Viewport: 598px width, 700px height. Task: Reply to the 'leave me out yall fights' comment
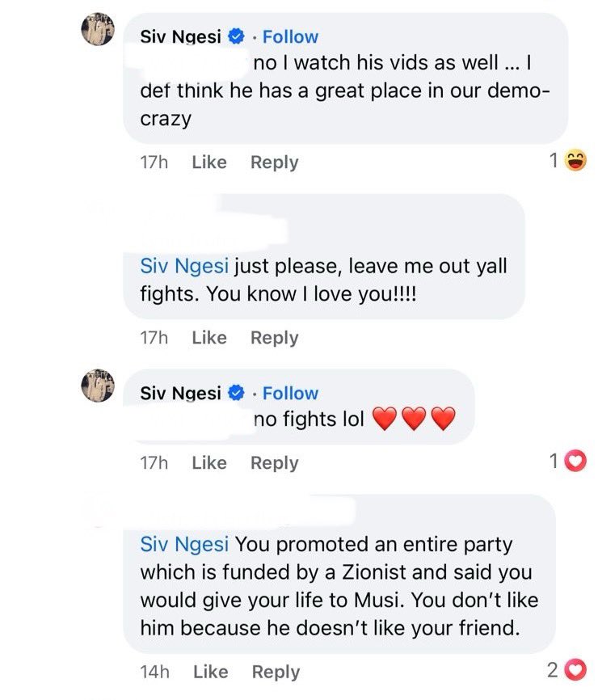tap(274, 338)
